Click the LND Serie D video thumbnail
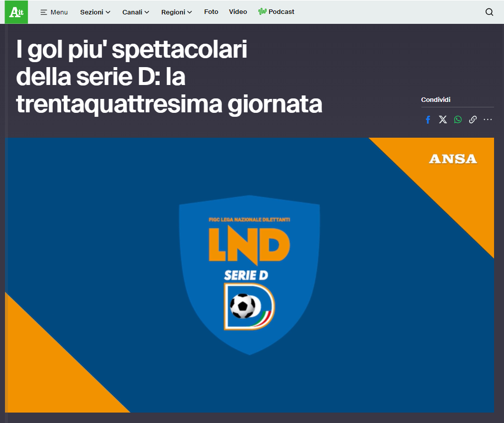 pos(249,275)
